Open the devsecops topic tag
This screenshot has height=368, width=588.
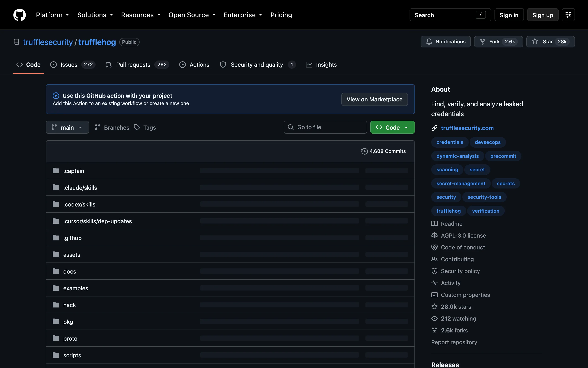[488, 142]
